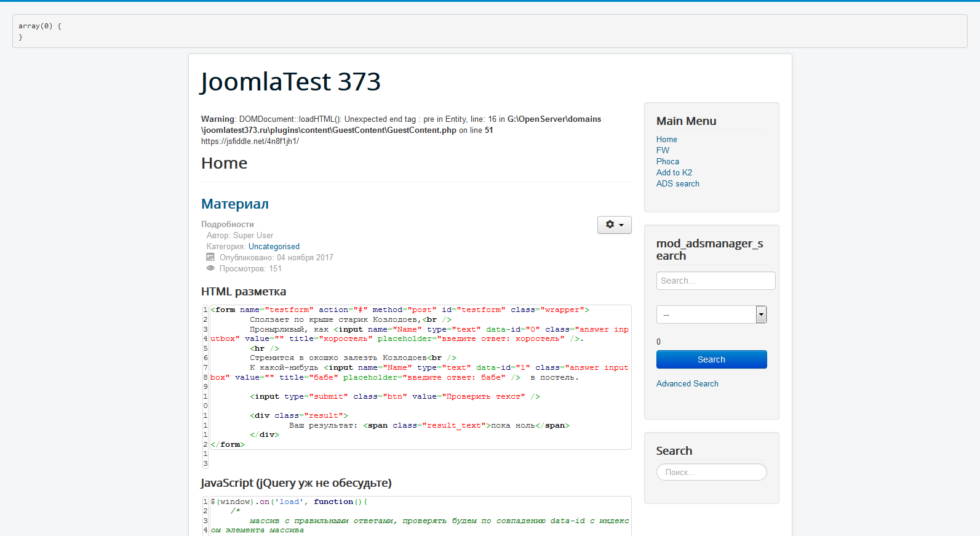Go to the FW menu item
Image resolution: width=980 pixels, height=536 pixels.
pyautogui.click(x=663, y=151)
